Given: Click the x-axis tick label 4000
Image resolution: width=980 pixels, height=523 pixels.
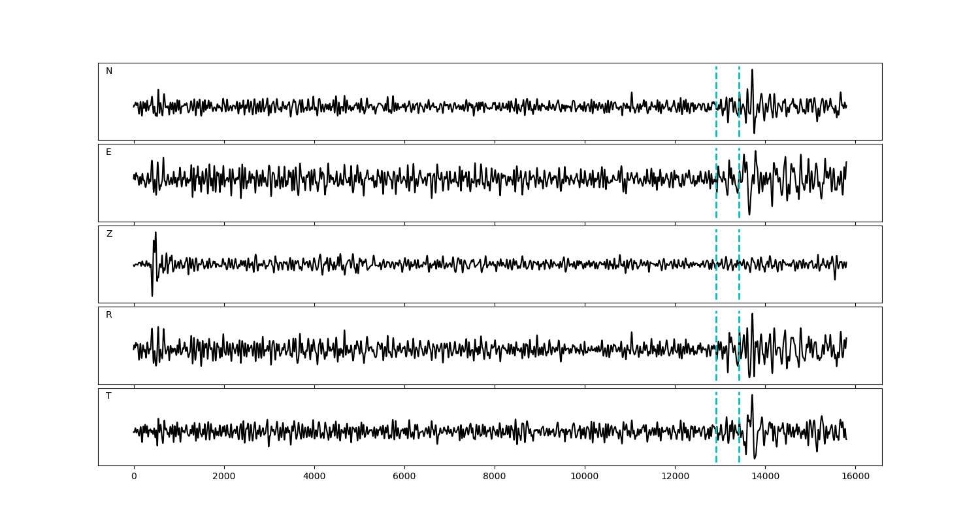Looking at the screenshot, I should coord(314,477).
